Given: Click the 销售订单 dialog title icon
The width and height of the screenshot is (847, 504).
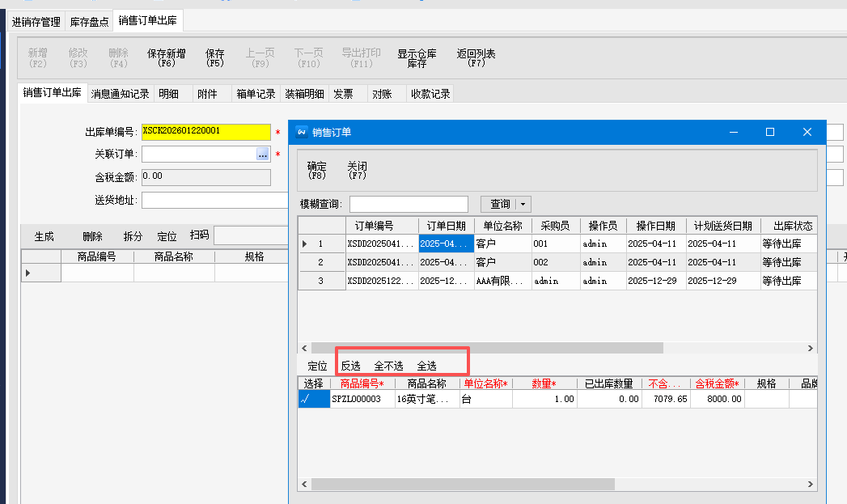Looking at the screenshot, I should [301, 132].
